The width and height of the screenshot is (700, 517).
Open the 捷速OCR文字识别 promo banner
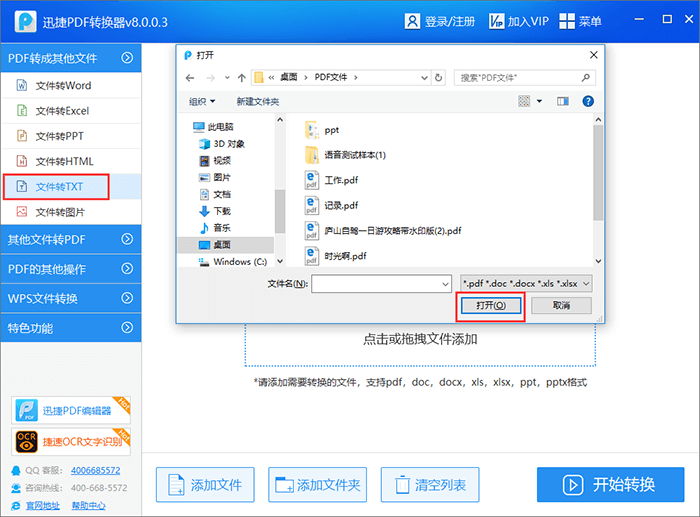tap(71, 442)
